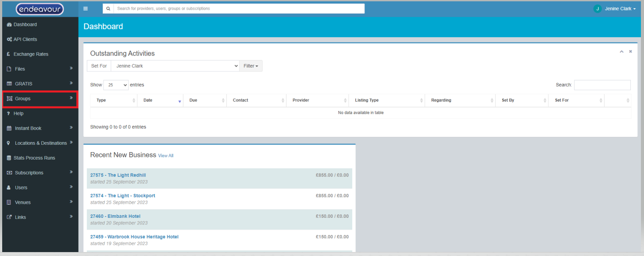
Task: Click the Dashboard gauge icon
Action: pyautogui.click(x=9, y=25)
